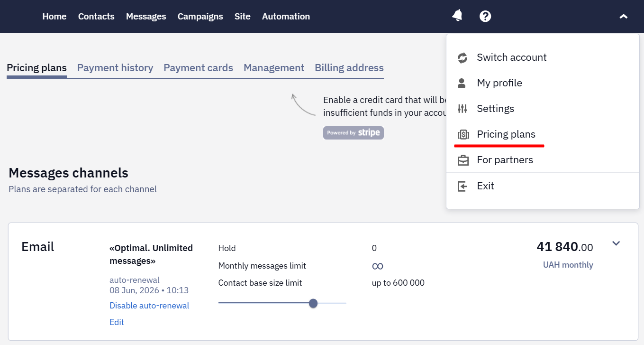Click the 'Email' channel title
The height and width of the screenshot is (345, 644).
(38, 247)
